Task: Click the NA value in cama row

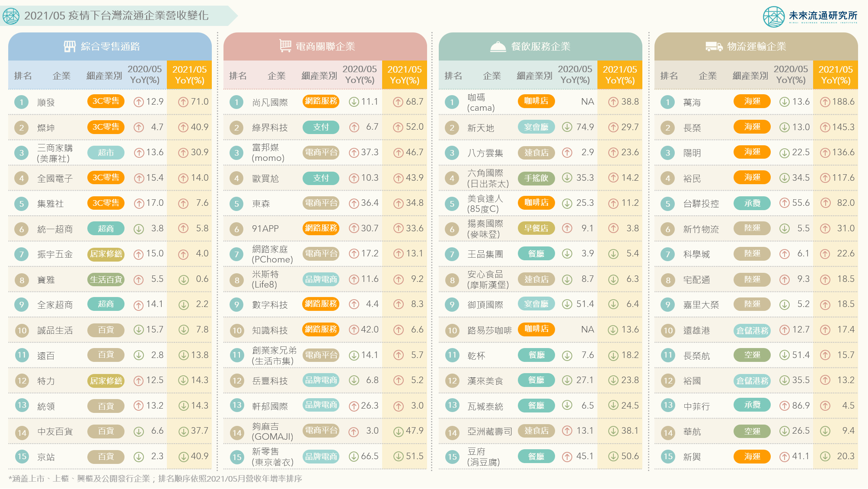Action: 587,102
